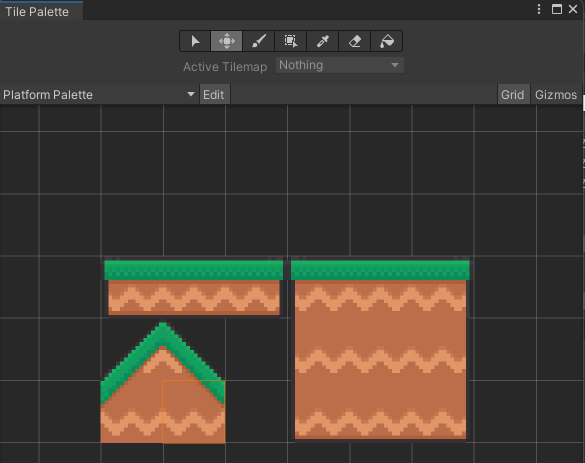Select the grass slope peak tile
Screen dimensions: 585x463
pos(163,382)
